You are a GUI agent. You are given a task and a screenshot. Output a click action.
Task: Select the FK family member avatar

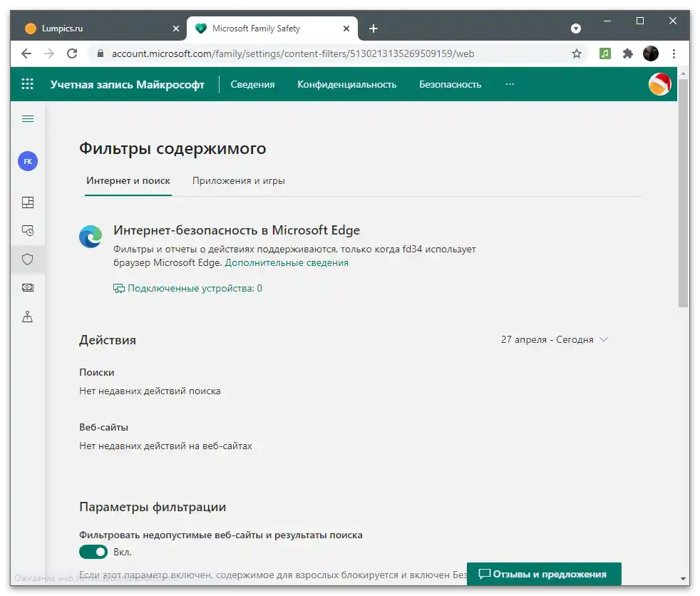click(28, 161)
